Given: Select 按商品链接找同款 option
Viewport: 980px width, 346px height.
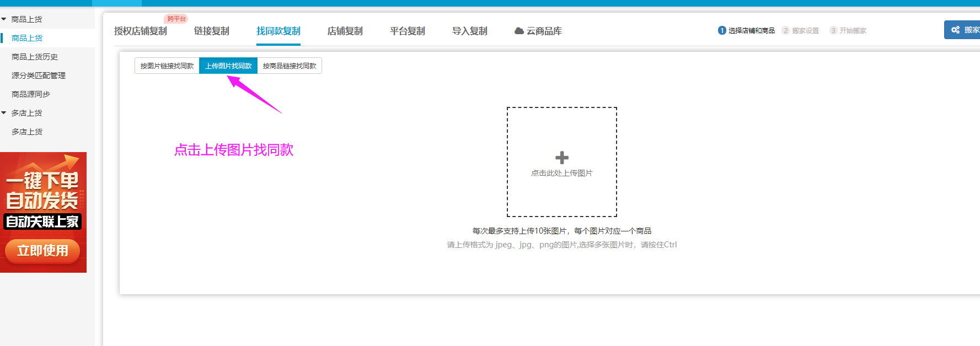Looking at the screenshot, I should coord(290,66).
